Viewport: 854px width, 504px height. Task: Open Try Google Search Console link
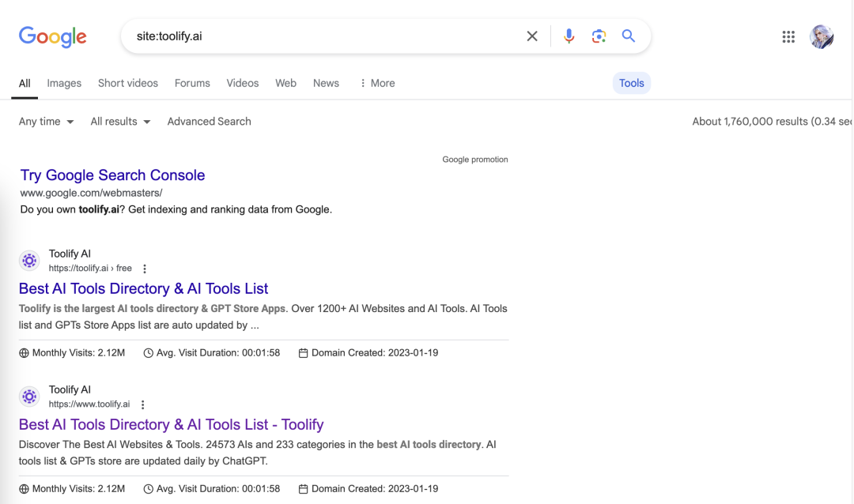[113, 175]
